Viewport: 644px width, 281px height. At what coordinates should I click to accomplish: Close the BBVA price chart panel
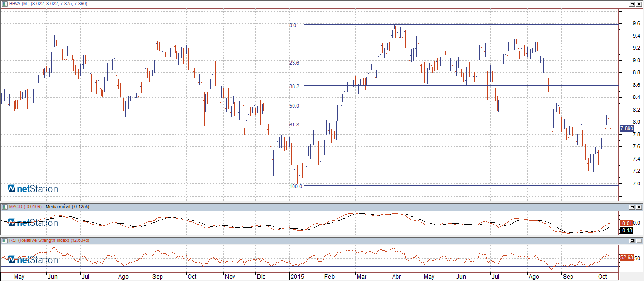640,3
